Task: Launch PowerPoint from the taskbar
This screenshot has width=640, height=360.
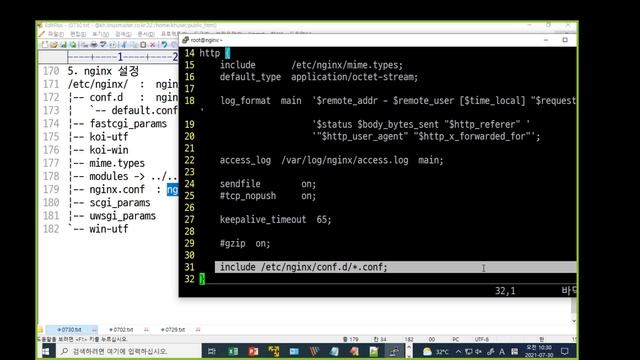Action: (x=253, y=351)
